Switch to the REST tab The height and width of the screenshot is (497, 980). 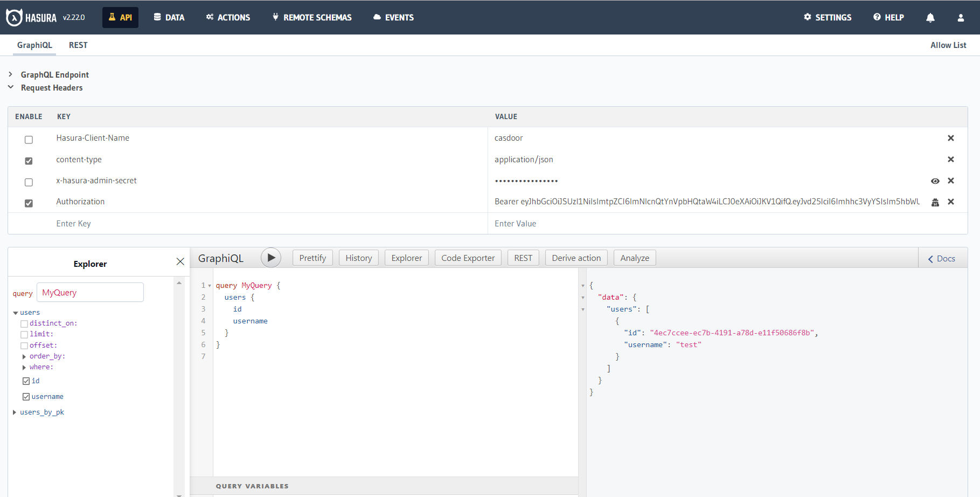coord(78,45)
